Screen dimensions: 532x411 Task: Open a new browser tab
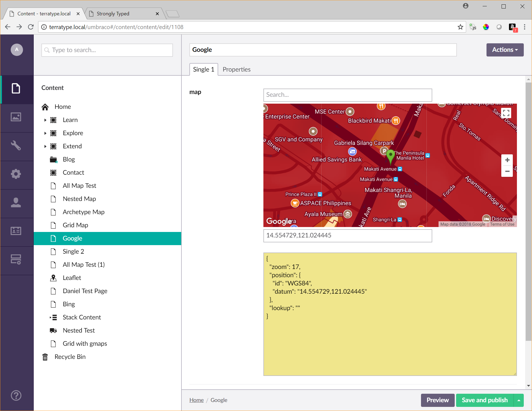tap(172, 14)
